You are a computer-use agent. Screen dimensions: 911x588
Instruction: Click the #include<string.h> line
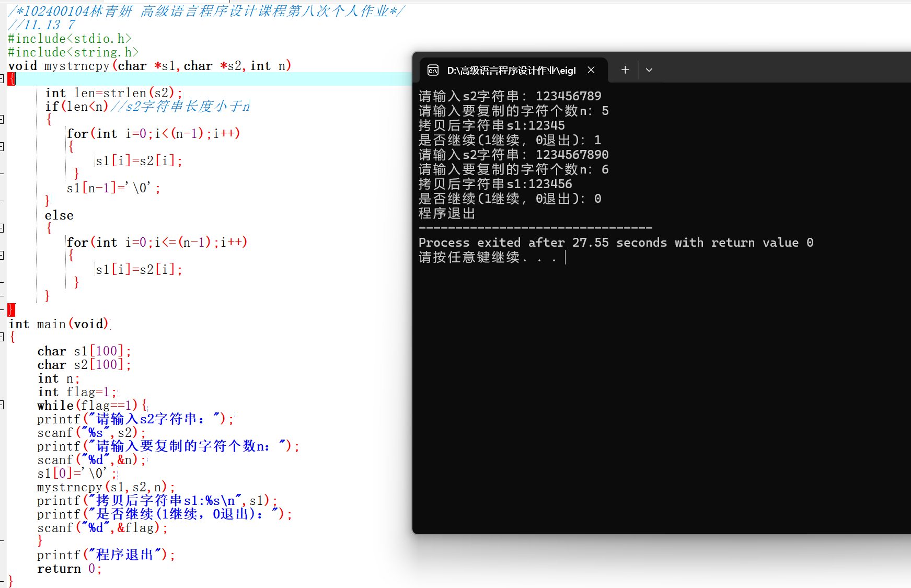[73, 52]
